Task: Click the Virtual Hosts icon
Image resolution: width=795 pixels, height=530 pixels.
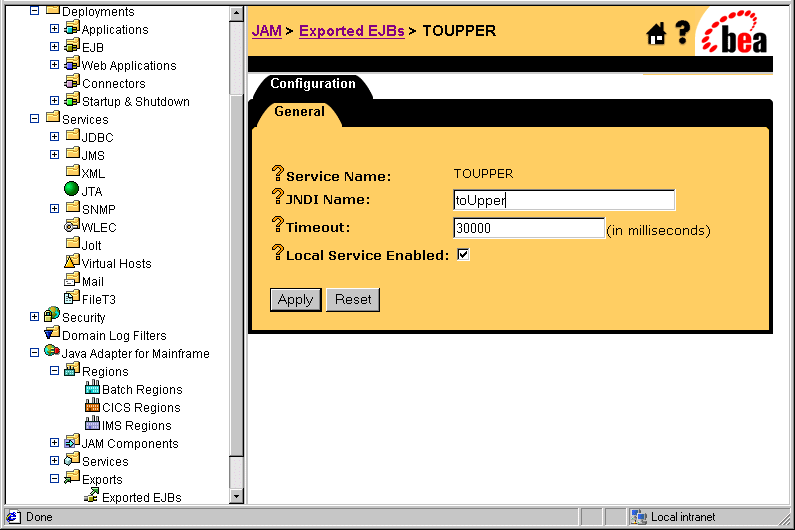Action: (x=72, y=261)
